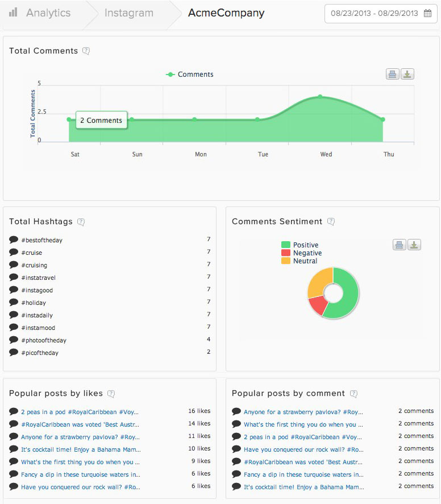
Task: Toggle Negative sentiment in the legend
Action: (301, 253)
